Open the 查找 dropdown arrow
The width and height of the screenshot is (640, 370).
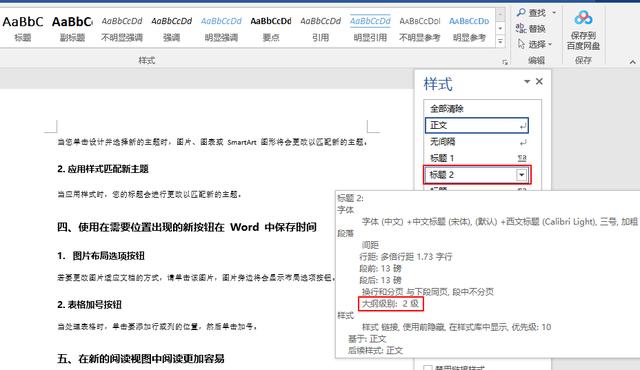click(554, 13)
